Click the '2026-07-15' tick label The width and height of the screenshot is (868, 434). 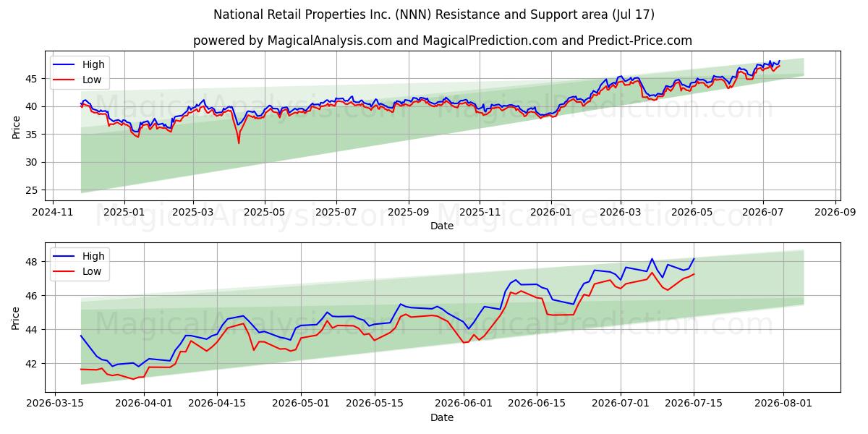[694, 404]
